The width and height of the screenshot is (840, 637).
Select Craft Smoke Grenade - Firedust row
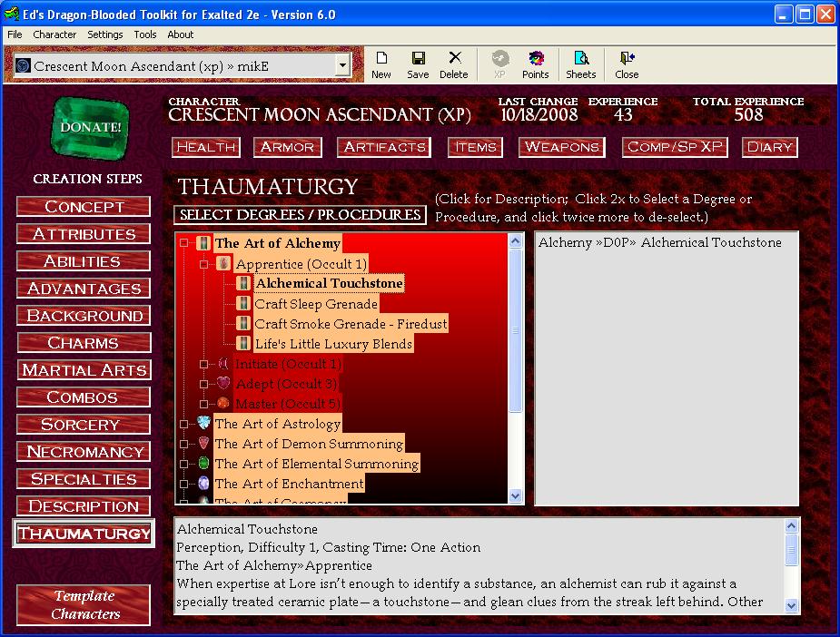351,324
